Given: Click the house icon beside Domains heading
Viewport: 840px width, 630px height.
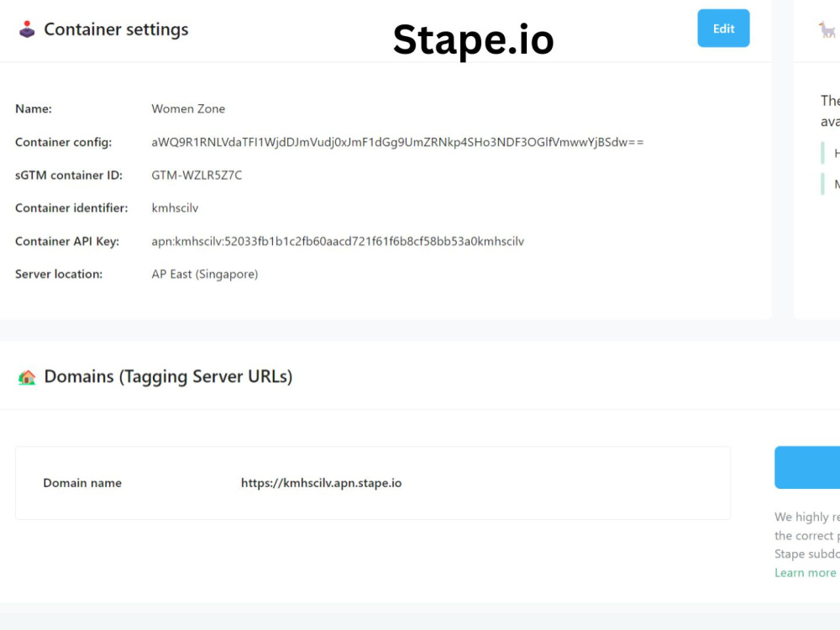Looking at the screenshot, I should (x=27, y=377).
